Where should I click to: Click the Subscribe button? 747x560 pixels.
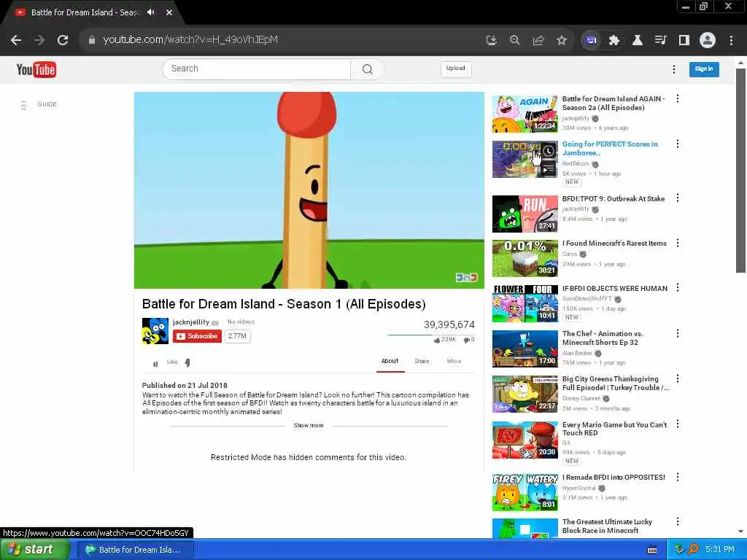tap(197, 336)
